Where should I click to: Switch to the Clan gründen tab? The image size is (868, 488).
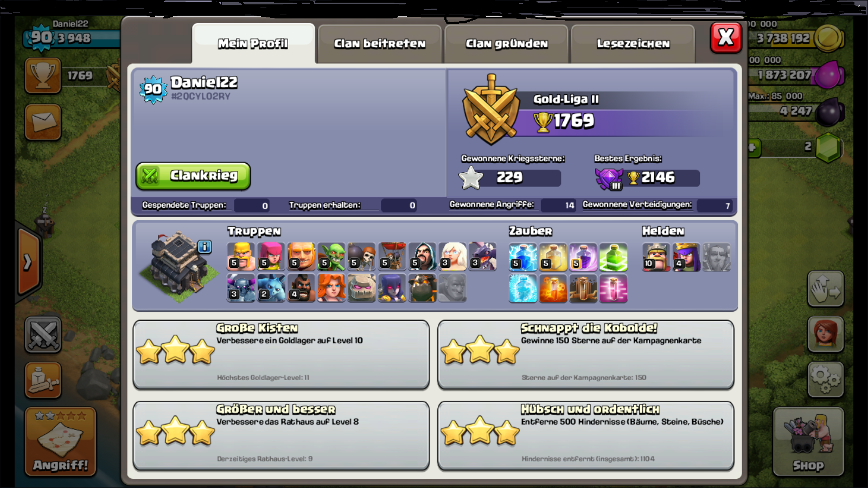pos(506,44)
